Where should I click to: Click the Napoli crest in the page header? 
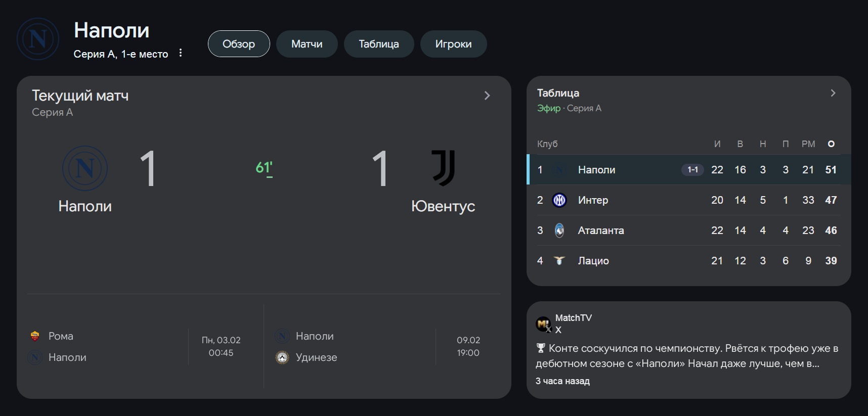(x=38, y=39)
